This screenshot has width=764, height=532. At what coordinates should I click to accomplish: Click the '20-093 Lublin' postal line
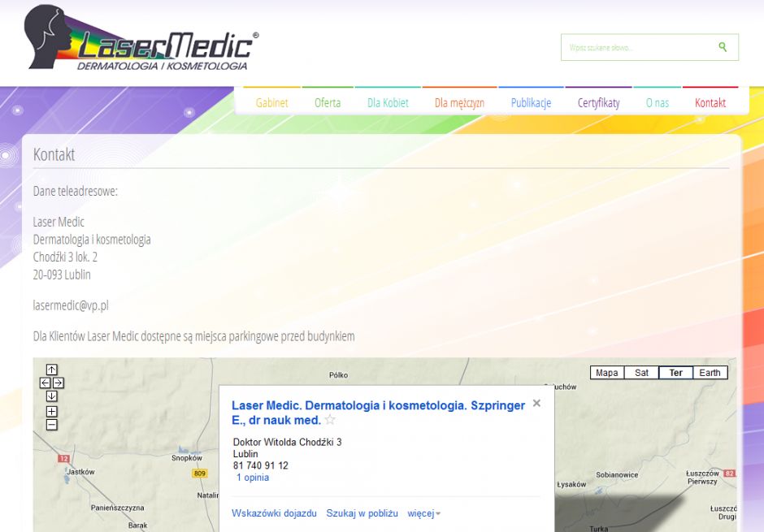tap(62, 275)
